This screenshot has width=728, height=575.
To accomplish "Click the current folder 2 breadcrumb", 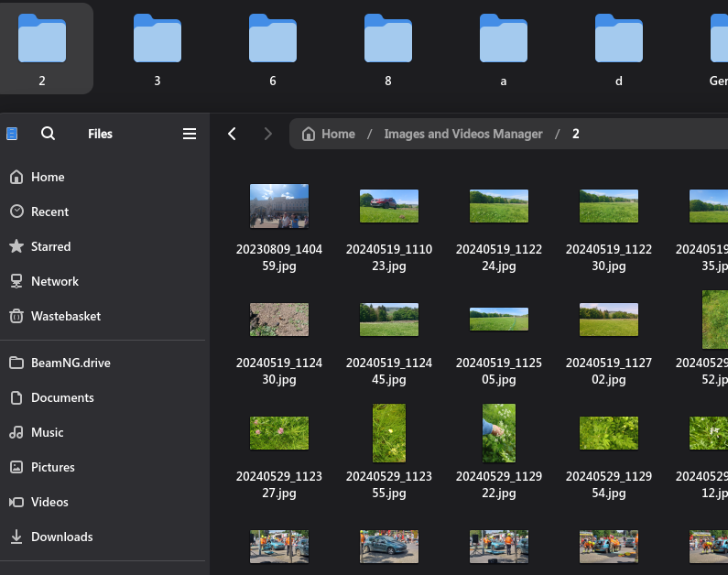I will click(x=576, y=134).
